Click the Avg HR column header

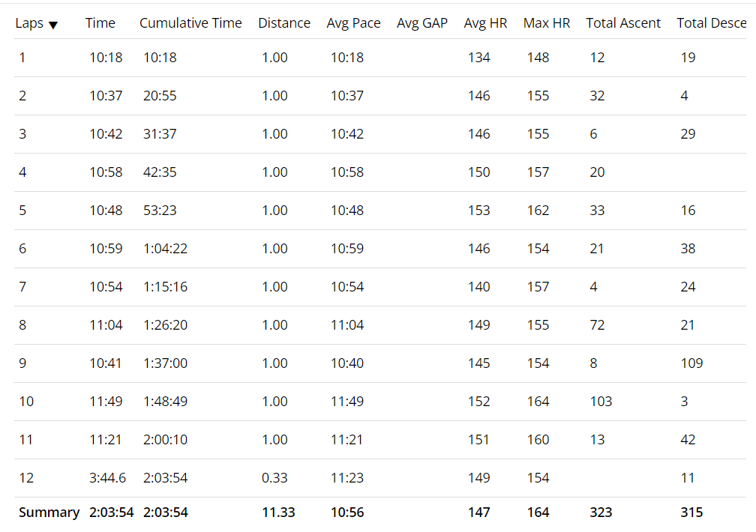pyautogui.click(x=485, y=23)
